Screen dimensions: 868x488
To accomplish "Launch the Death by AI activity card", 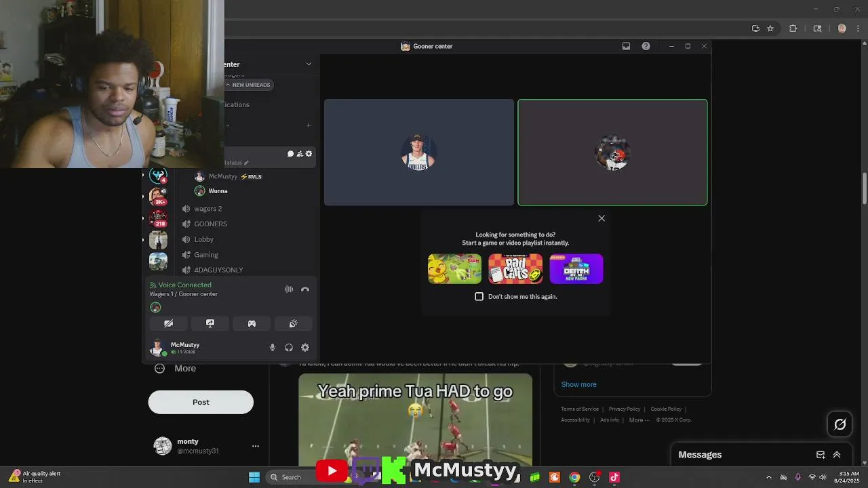I will [576, 269].
